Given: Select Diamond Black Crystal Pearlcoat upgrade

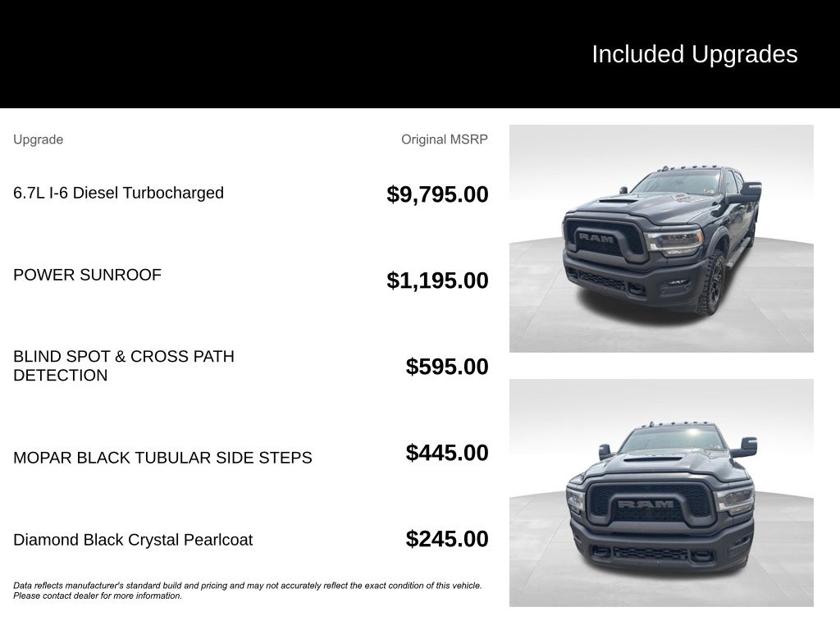Looking at the screenshot, I should 133,540.
